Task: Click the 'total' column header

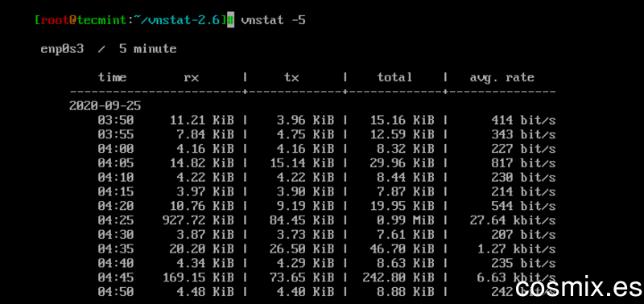Action: [394, 77]
